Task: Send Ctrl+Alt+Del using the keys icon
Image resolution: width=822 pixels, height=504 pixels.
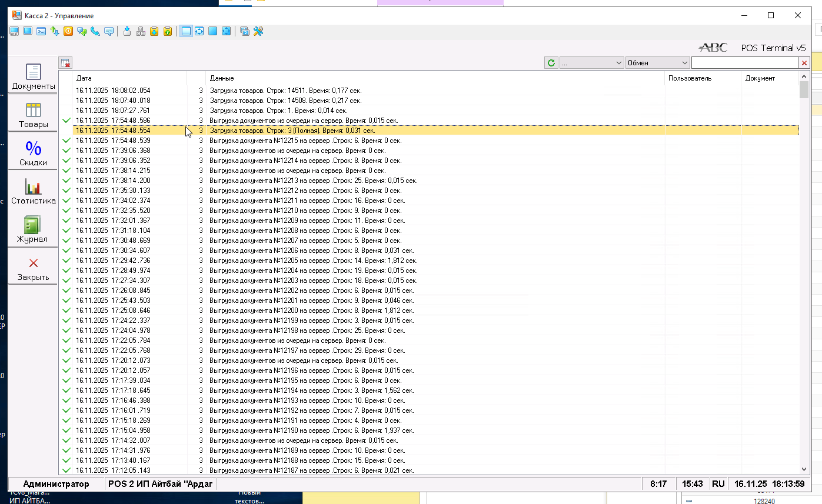Action: pos(141,32)
